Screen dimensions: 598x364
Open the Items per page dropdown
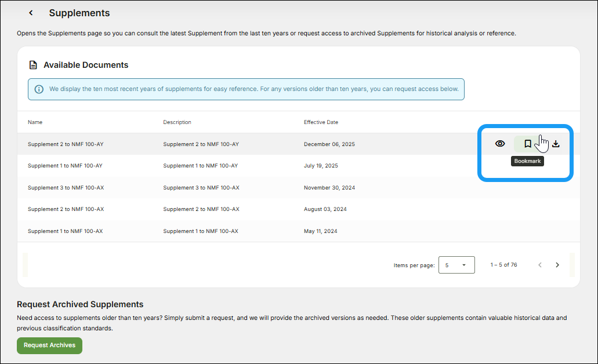click(x=456, y=265)
